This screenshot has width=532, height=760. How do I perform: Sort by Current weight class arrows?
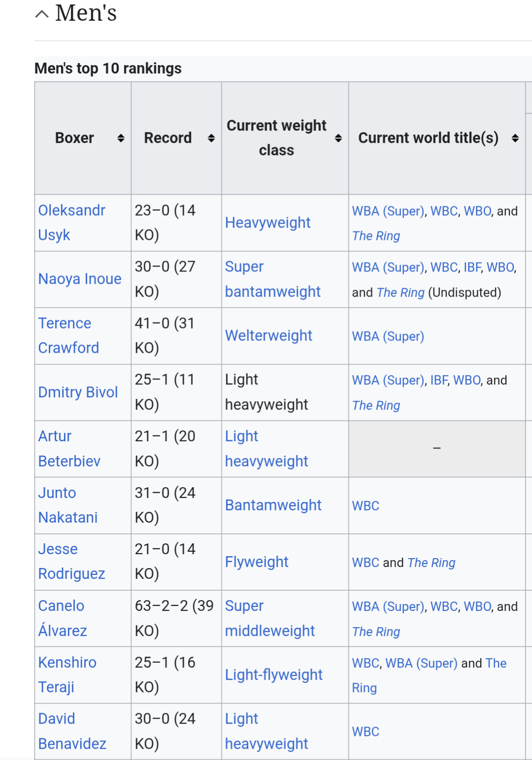pos(338,138)
